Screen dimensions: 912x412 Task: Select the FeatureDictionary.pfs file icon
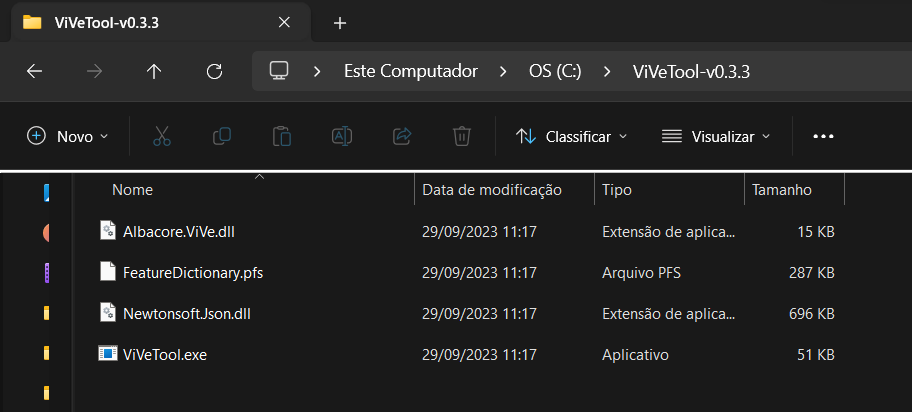coord(108,272)
